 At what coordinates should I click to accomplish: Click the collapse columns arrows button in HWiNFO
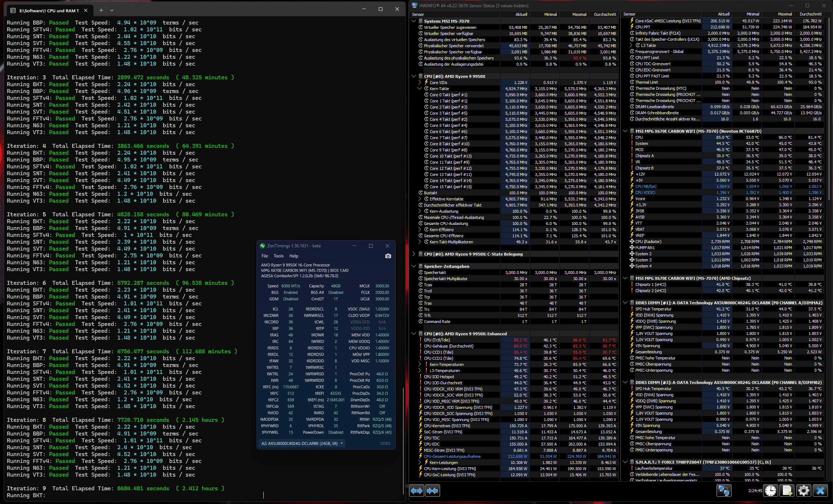(433, 491)
